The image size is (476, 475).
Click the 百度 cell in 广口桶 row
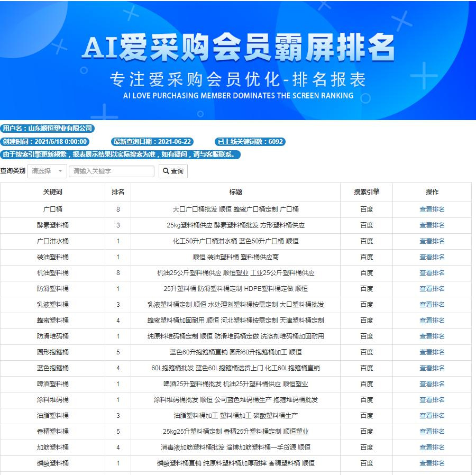click(x=367, y=209)
